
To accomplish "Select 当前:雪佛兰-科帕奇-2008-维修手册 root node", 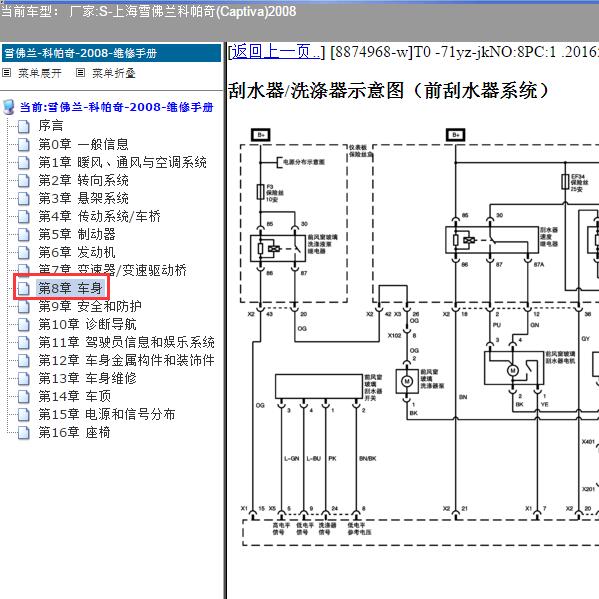I will click(116, 107).
